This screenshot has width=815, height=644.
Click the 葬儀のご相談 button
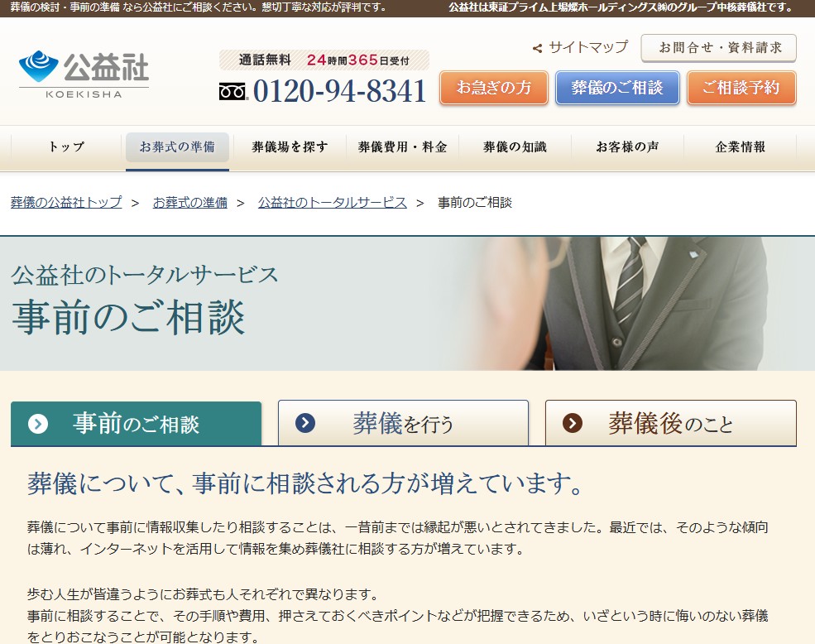pos(617,87)
